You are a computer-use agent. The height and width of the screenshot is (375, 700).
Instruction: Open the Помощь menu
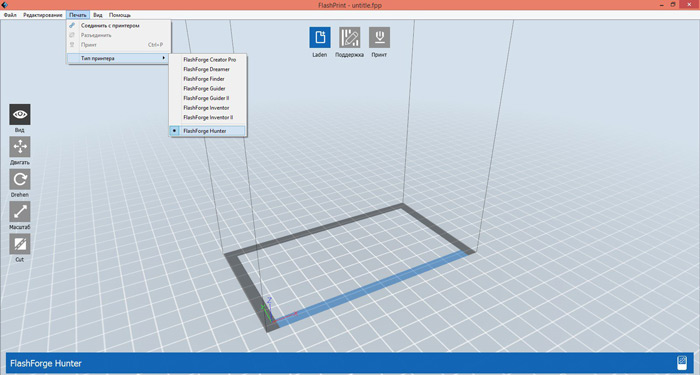pyautogui.click(x=120, y=15)
